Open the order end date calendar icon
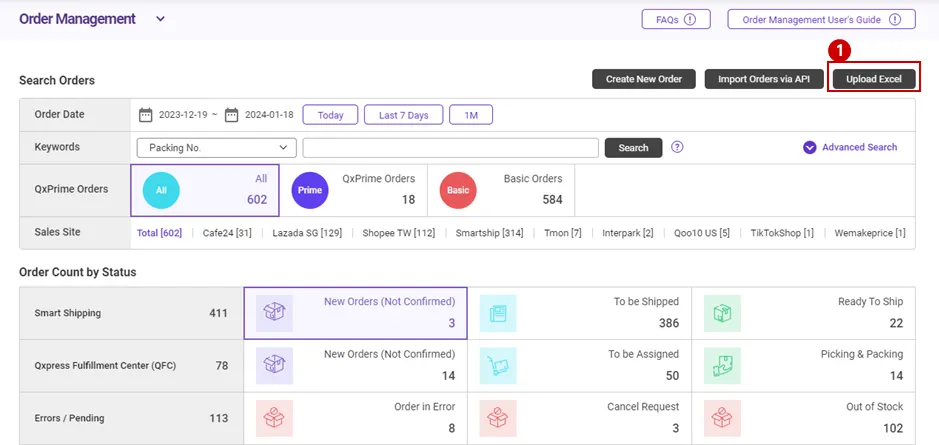The image size is (939, 445). click(x=232, y=114)
